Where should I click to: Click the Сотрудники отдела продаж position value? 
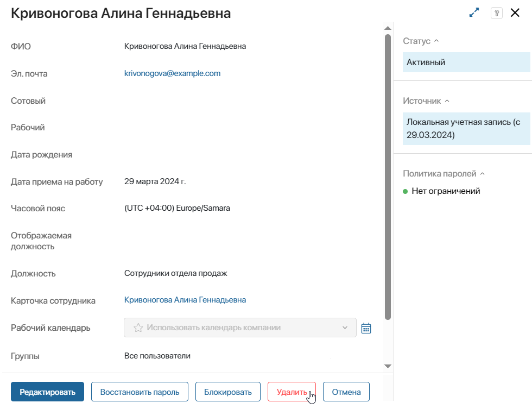(175, 273)
